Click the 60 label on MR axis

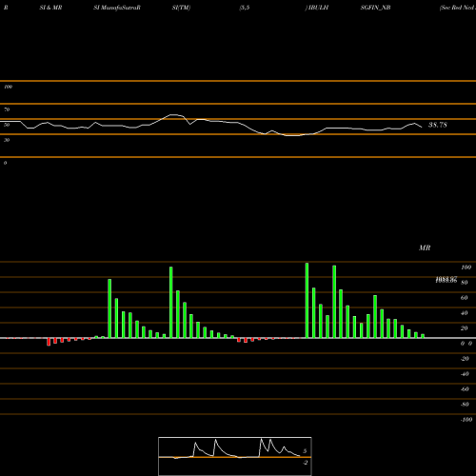[x=465, y=298]
